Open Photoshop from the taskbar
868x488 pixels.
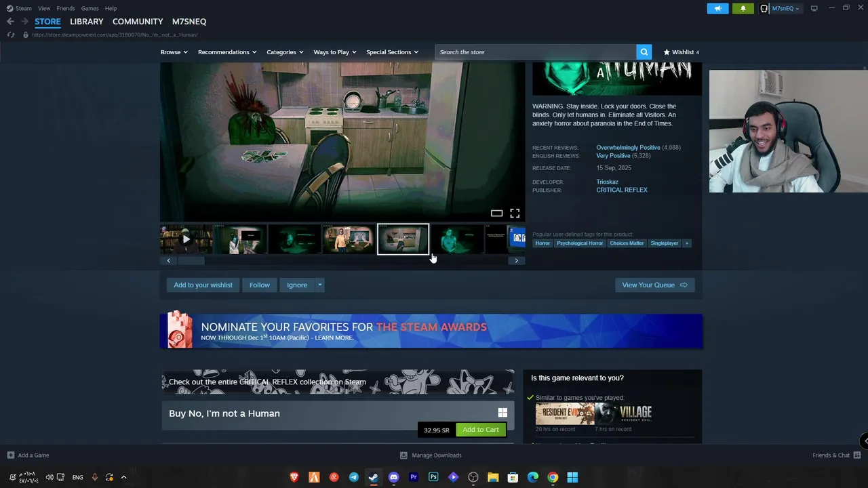pos(433,477)
